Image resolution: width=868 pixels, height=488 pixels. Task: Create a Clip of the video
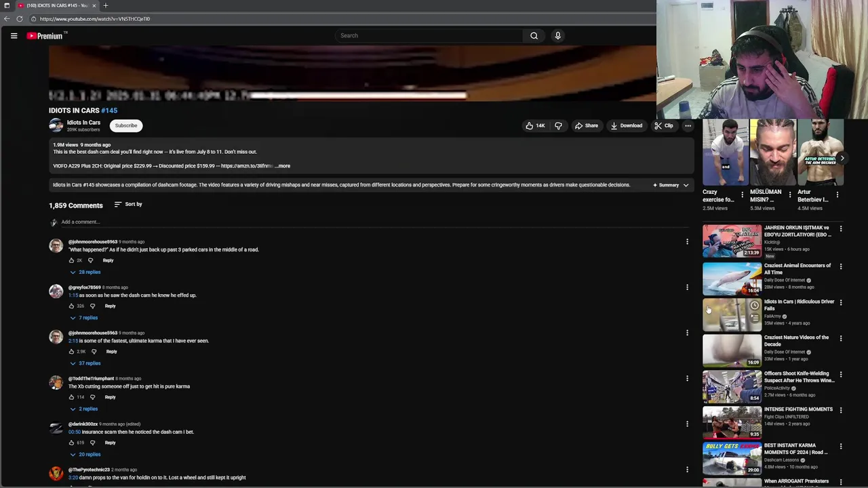664,125
